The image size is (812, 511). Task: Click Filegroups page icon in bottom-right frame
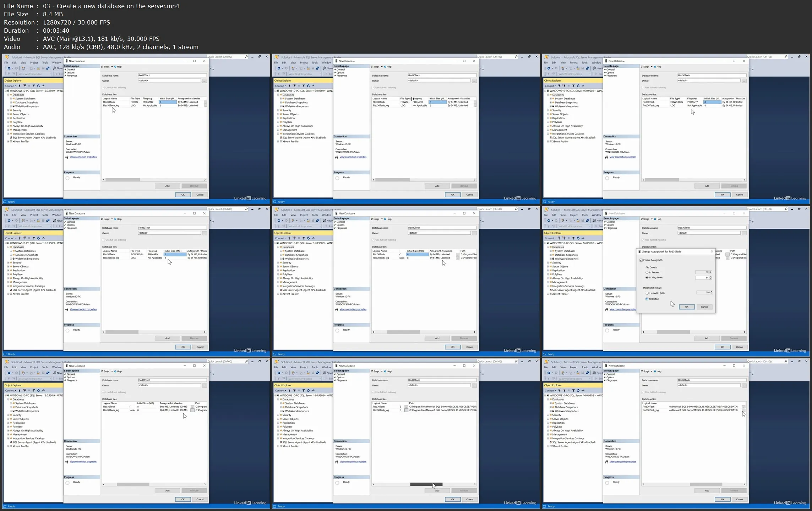[605, 380]
